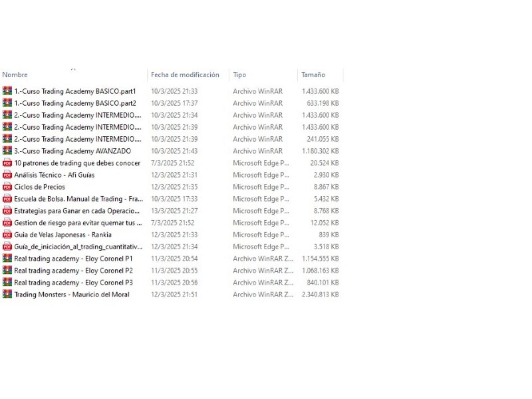Click the size value '1.068.163 KB'
The height and width of the screenshot is (399, 532).
(320, 271)
